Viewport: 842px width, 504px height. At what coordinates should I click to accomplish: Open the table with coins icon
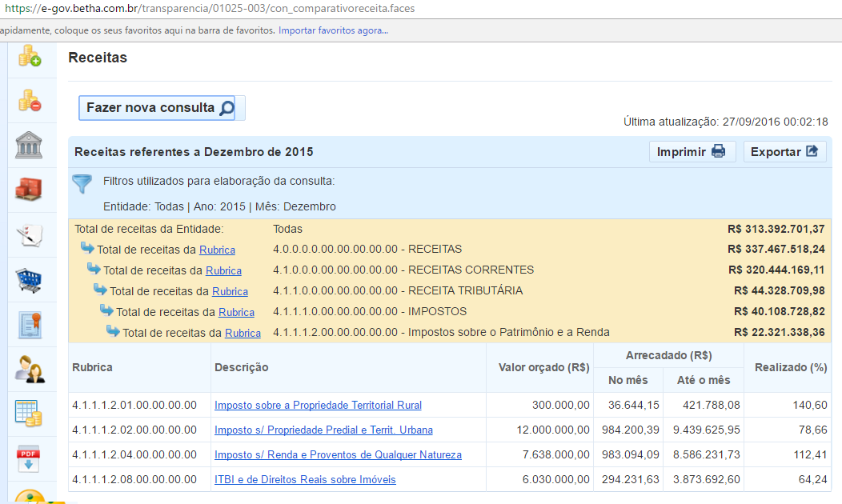30,414
